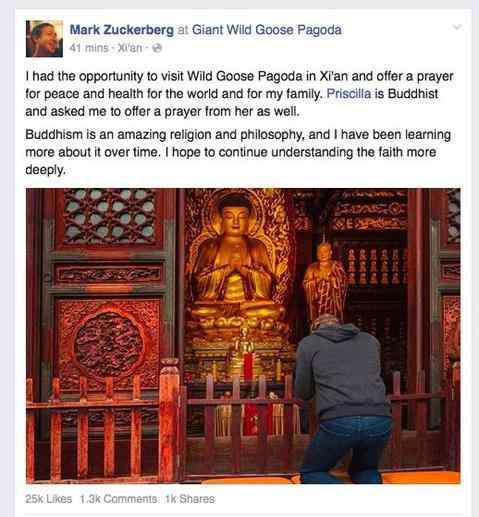
Task: Click the kneeling man in gray hoodie
Action: tap(343, 398)
